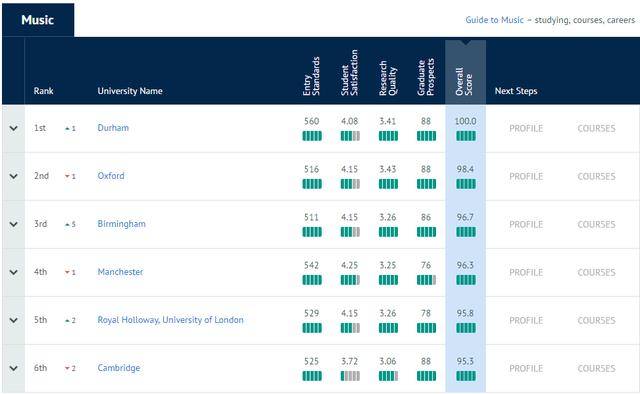Select the Music tab
Screen dimensions: 640x394
click(38, 20)
